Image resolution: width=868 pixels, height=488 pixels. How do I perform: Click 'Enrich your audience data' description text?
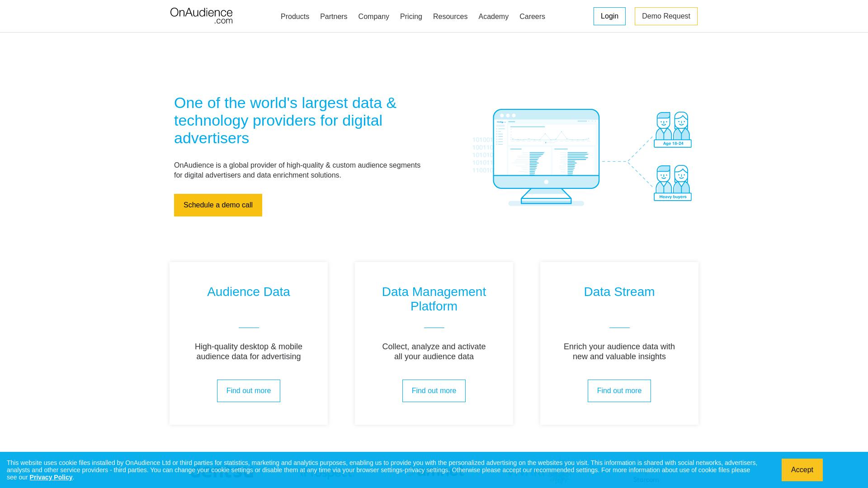(619, 352)
